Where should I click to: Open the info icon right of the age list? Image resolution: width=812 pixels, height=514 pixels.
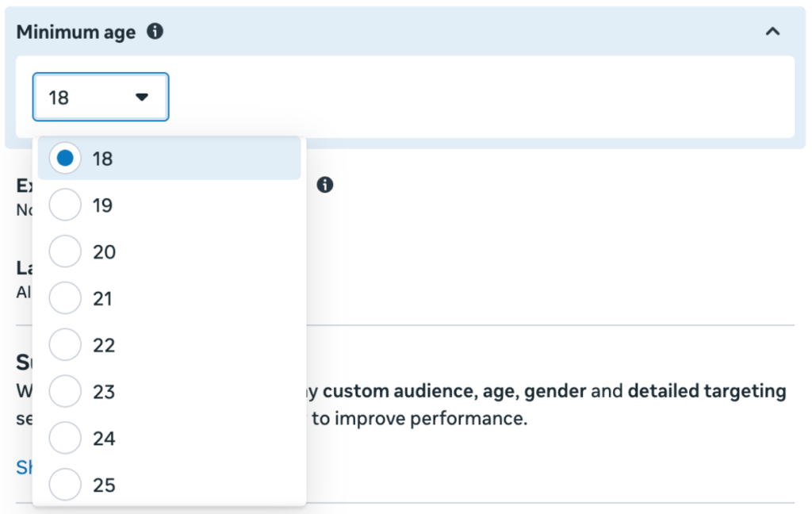[324, 185]
